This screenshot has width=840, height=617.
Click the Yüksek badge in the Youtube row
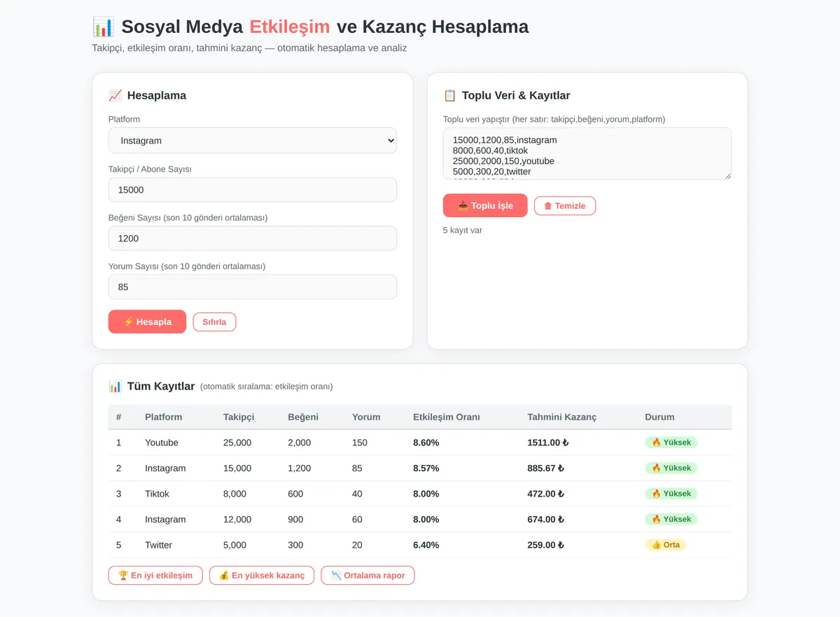click(671, 443)
